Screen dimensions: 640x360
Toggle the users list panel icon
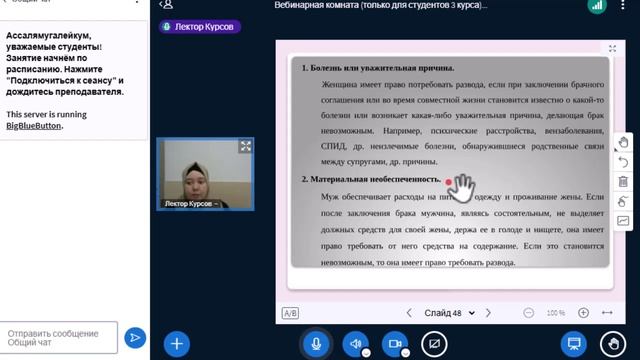pyautogui.click(x=167, y=4)
